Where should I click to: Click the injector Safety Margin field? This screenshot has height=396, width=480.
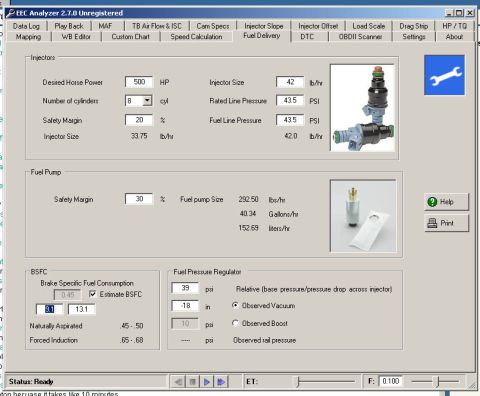[x=139, y=120]
